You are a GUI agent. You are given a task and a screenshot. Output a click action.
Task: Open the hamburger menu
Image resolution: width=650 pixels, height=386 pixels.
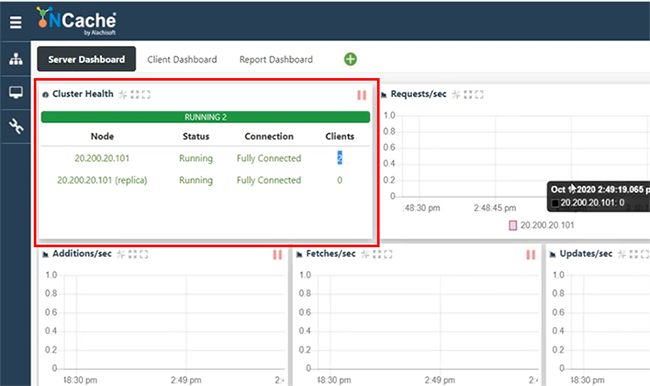16,22
